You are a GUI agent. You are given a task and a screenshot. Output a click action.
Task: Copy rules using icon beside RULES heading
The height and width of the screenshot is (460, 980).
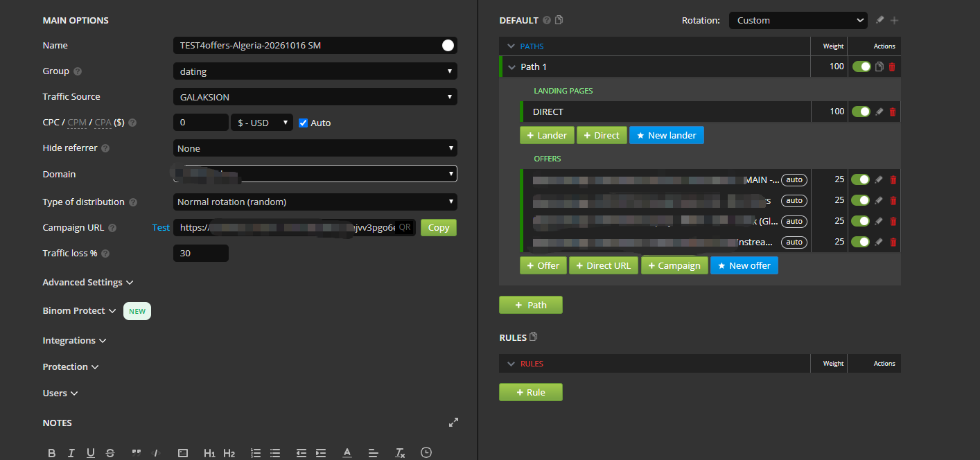coord(533,337)
